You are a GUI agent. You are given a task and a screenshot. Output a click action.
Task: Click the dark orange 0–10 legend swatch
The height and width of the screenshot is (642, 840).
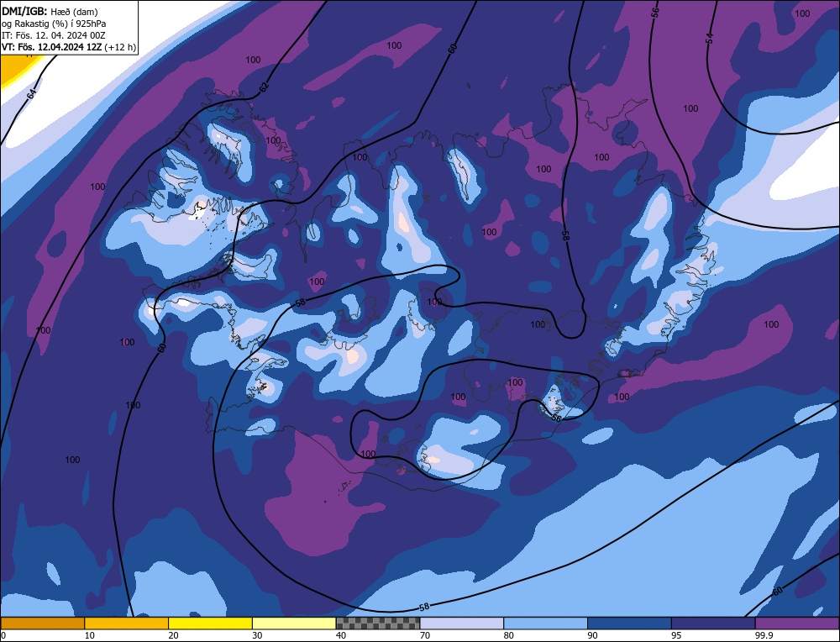(42, 624)
